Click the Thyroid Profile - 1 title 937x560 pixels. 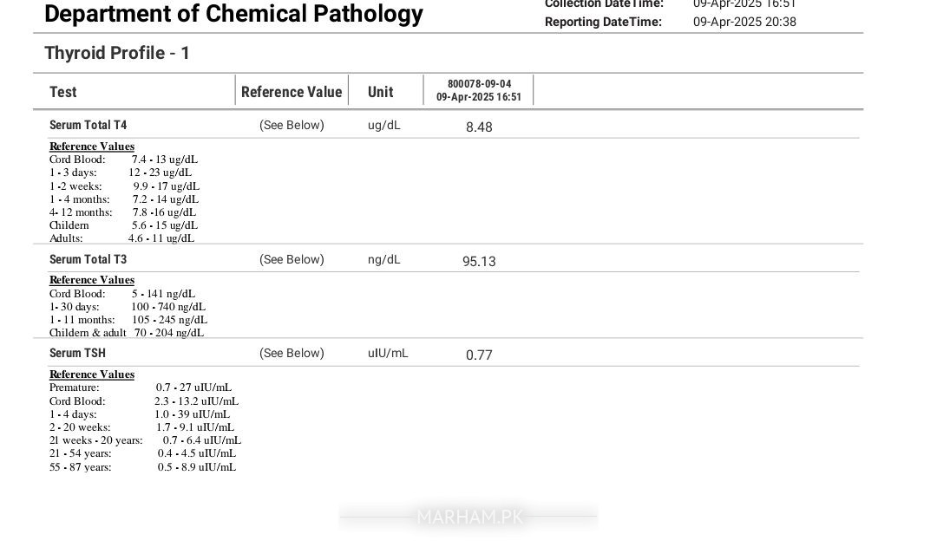pos(117,53)
